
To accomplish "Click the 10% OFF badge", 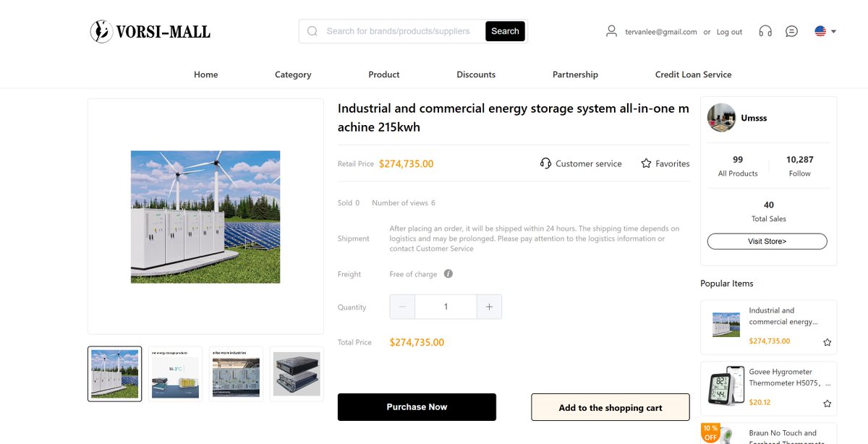I will coord(710,433).
